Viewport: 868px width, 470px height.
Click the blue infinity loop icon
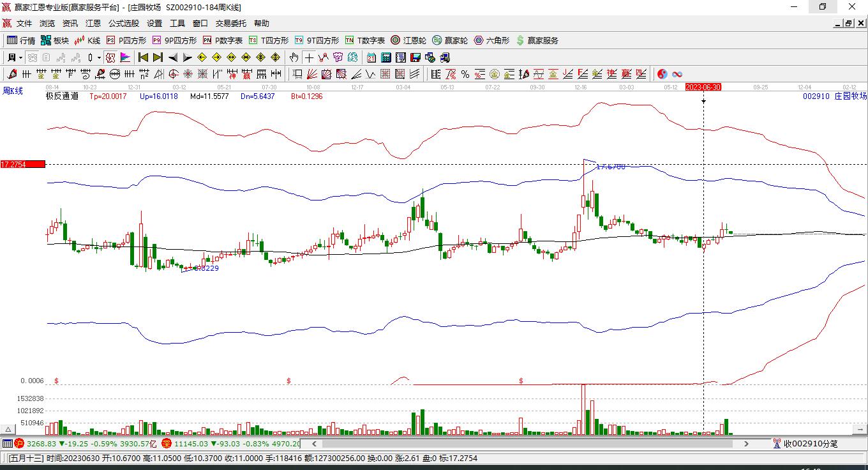677,74
